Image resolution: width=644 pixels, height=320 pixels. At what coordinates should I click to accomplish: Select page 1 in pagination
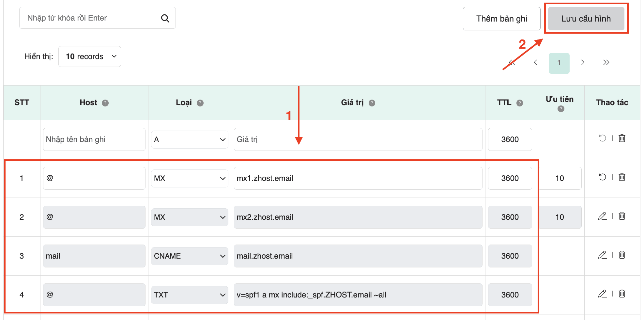(x=559, y=62)
